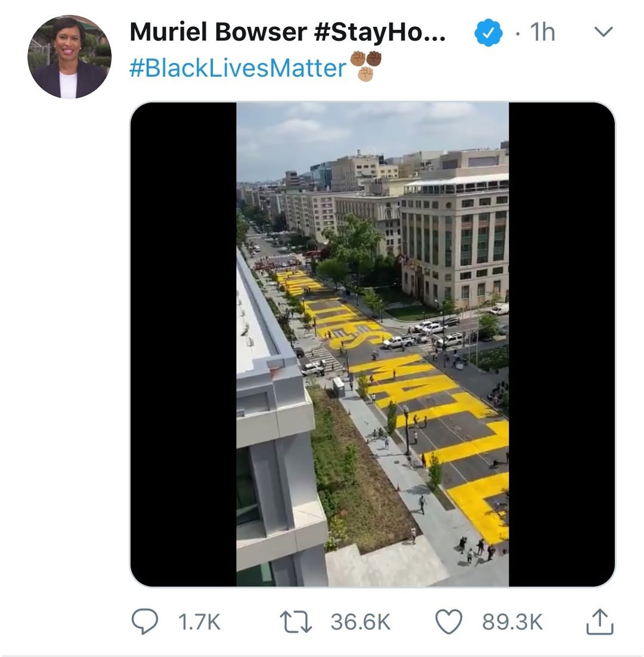Click the 1.7K replies count
Image resolution: width=644 pixels, height=657 pixels.
point(199,623)
